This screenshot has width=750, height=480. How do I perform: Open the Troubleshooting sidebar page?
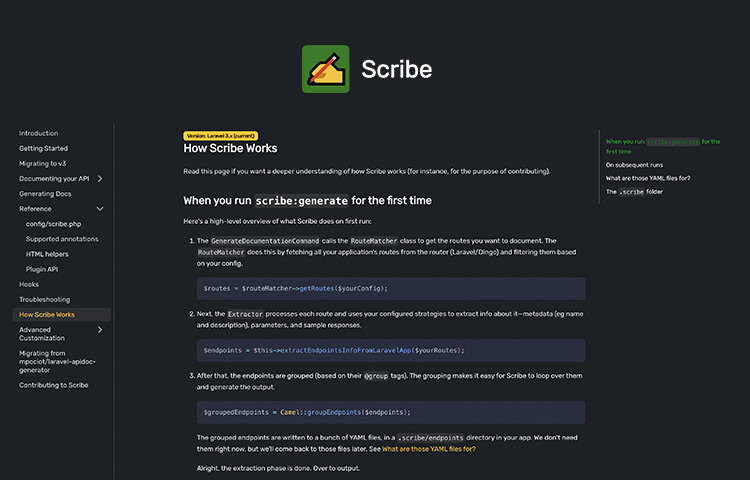[x=44, y=300]
